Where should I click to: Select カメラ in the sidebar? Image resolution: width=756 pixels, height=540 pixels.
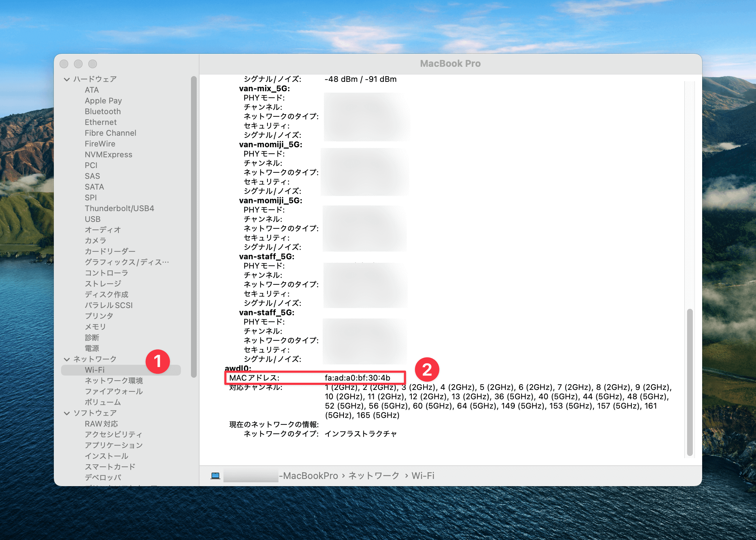point(95,241)
